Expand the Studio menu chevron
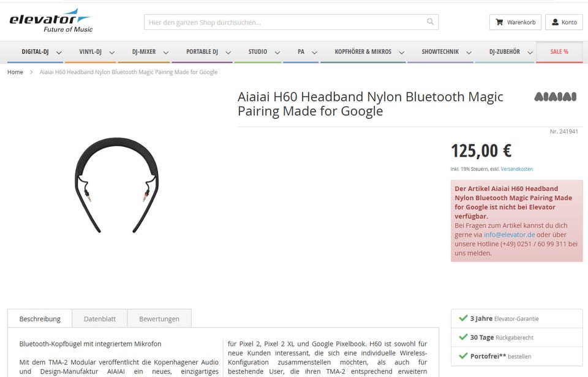The width and height of the screenshot is (588, 377). pos(277,53)
